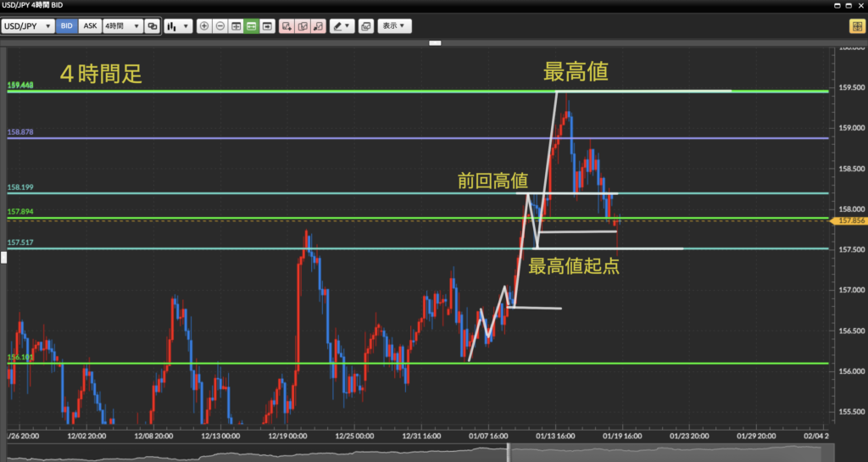Open the chart type bar-style dropdown
Image resolution: width=868 pixels, height=462 pixels.
178,26
